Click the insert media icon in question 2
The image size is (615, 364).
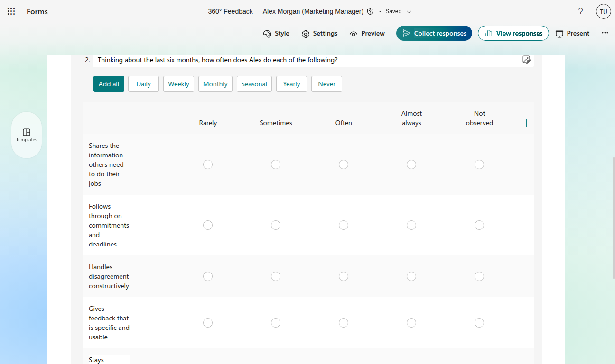tap(526, 60)
